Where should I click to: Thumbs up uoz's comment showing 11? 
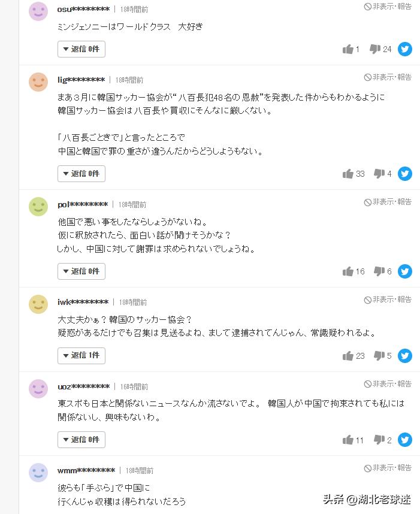point(348,439)
